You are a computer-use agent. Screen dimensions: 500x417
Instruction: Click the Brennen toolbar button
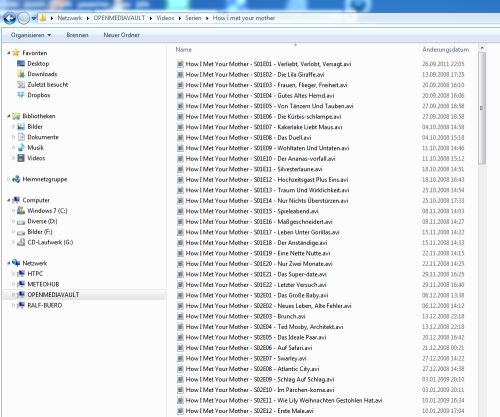coord(77,35)
